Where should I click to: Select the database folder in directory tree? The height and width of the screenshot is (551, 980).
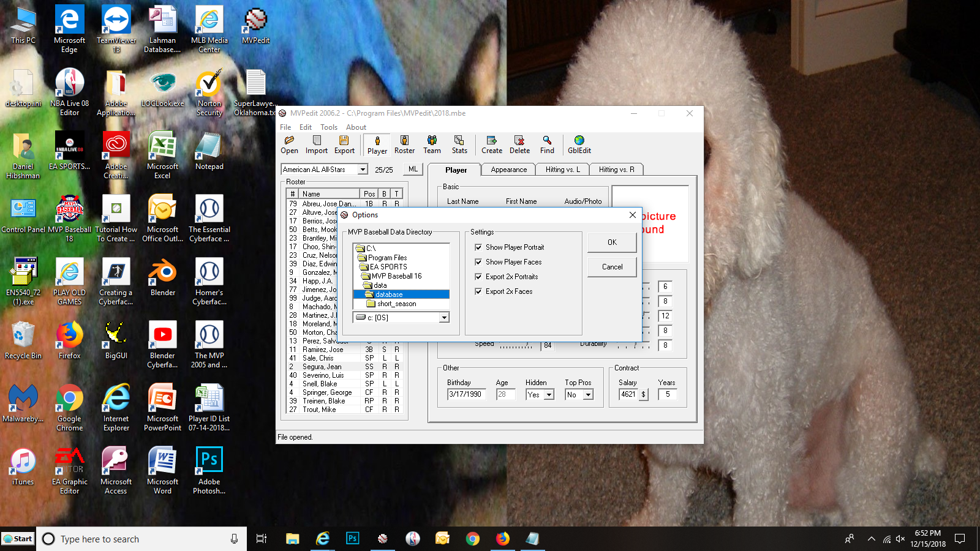401,294
